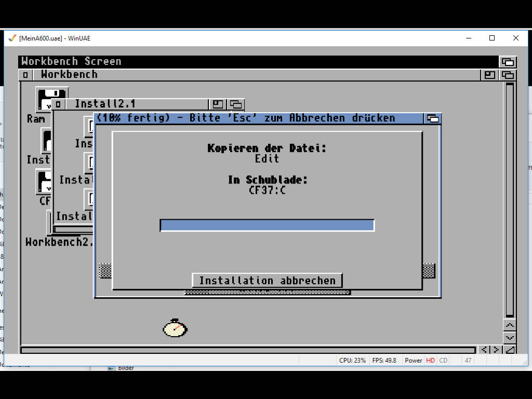
Task: Click the Install2.1 window depth gadget
Action: tap(236, 104)
